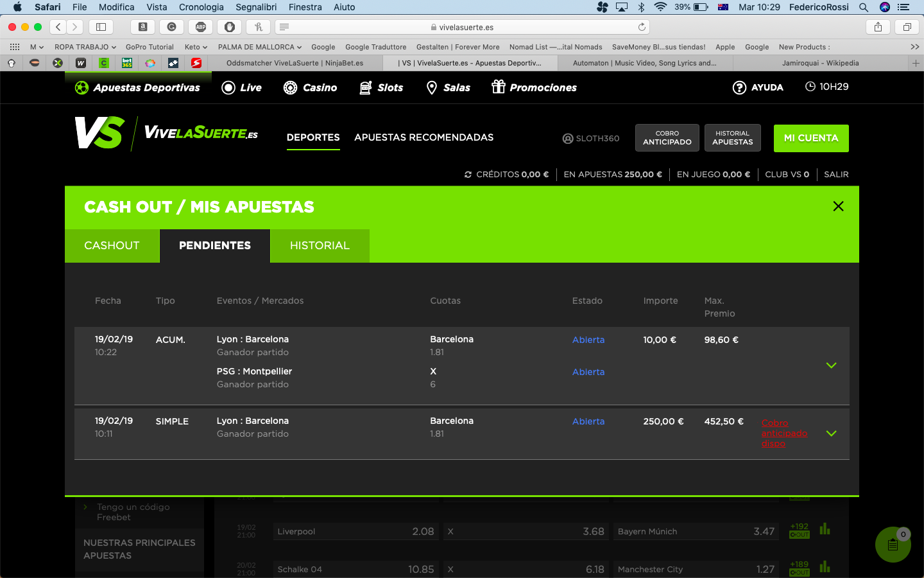Toggle the Safari sidebar button
This screenshot has height=578, width=924.
pos(101,27)
